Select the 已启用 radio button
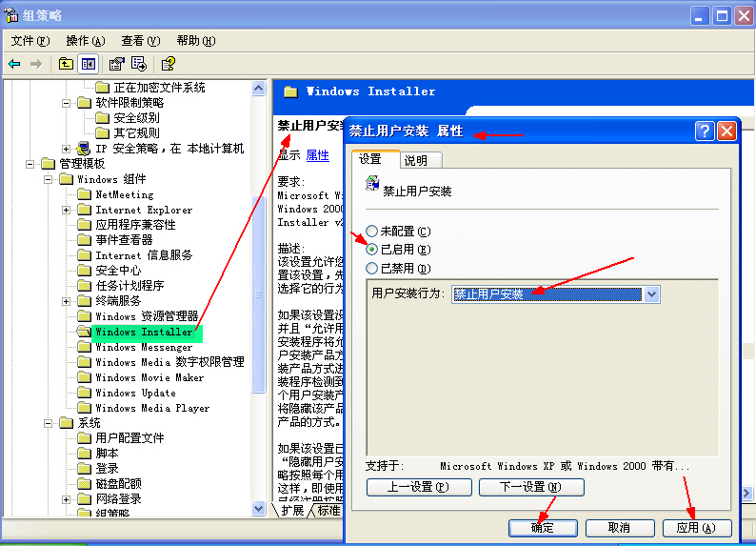 point(371,250)
